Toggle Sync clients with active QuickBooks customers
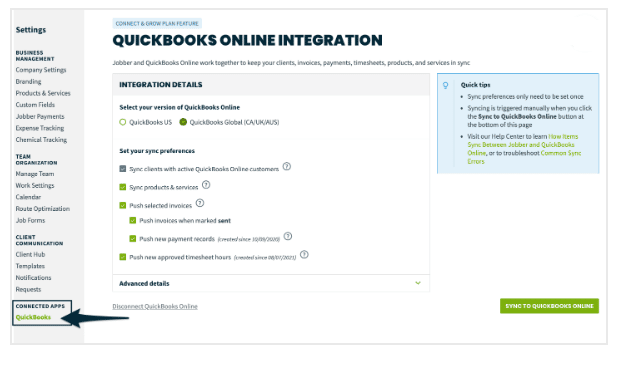628x365 pixels. click(123, 169)
